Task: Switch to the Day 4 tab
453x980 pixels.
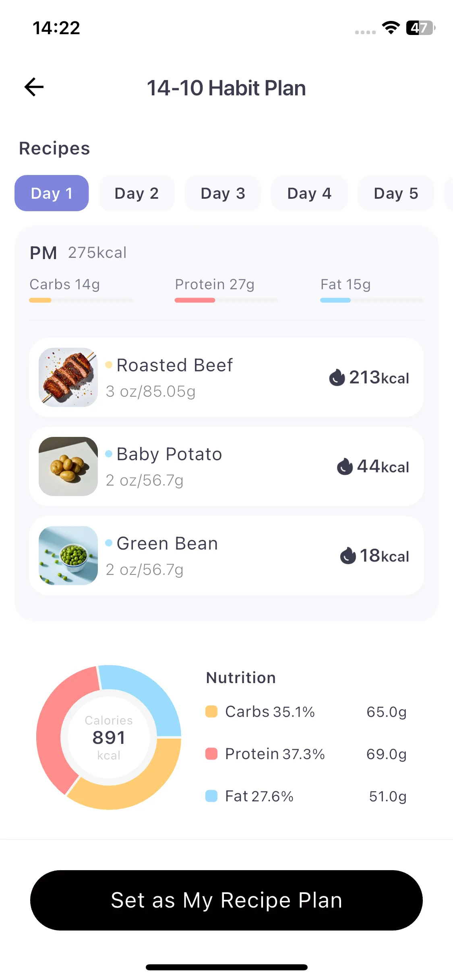Action: [x=309, y=193]
